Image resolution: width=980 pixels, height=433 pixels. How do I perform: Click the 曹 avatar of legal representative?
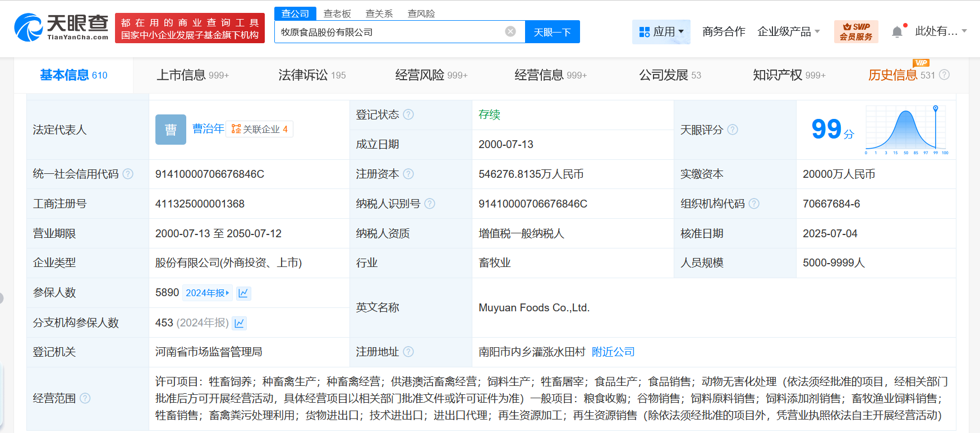coord(171,130)
